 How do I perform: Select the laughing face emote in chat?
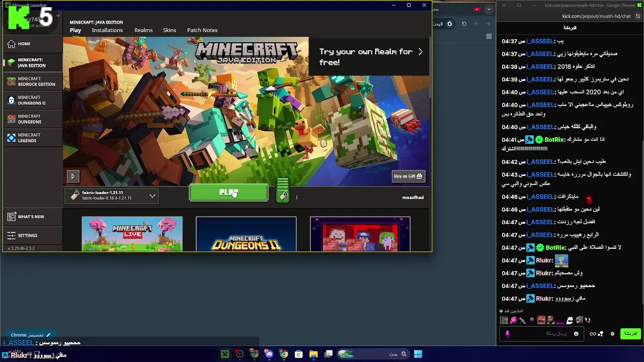coord(541,320)
